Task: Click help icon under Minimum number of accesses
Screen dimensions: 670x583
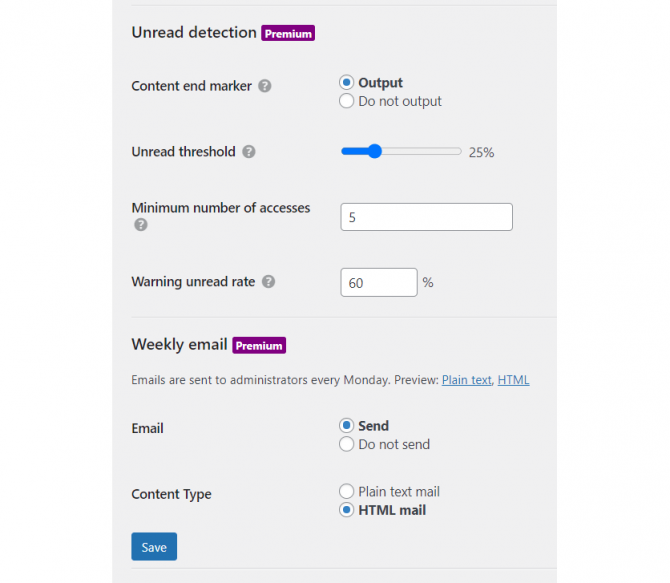Action: click(141, 224)
